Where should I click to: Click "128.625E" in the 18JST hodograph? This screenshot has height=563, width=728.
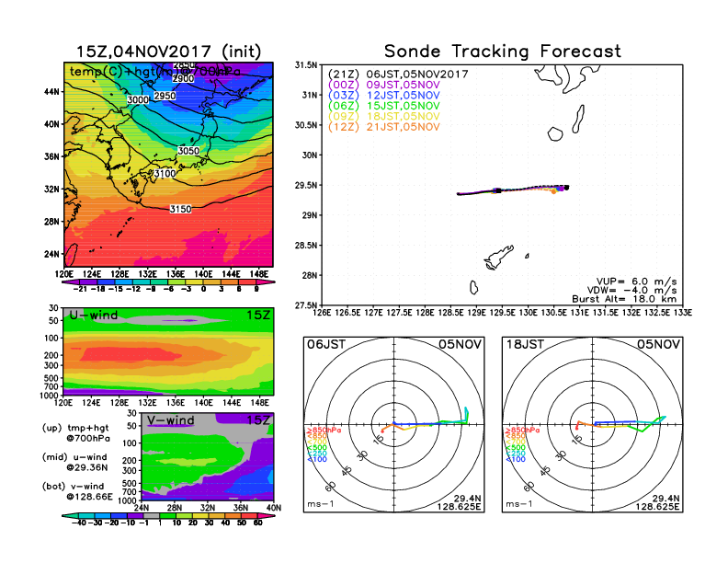pyautogui.click(x=657, y=506)
